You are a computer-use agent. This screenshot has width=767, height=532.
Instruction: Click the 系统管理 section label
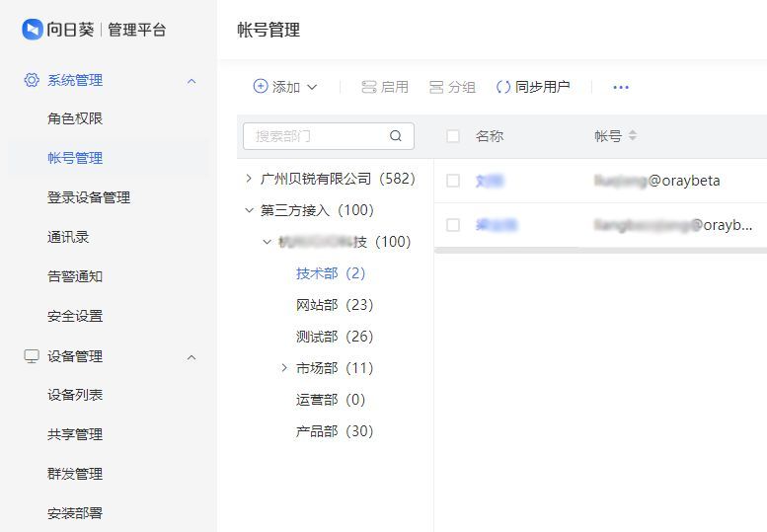tap(75, 80)
